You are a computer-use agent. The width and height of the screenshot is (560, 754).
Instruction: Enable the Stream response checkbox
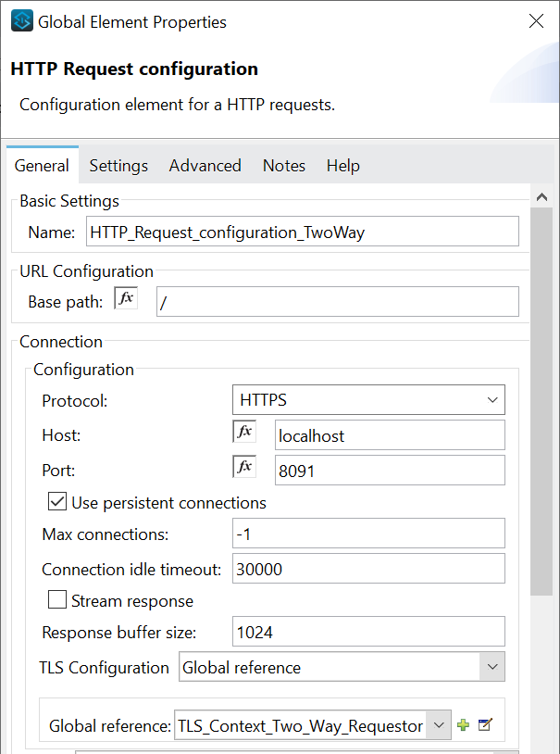coord(57,601)
